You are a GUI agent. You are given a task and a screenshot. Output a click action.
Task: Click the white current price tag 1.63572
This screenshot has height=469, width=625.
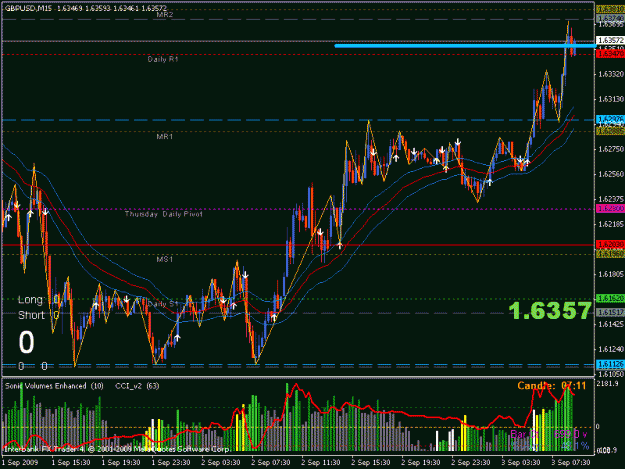[610, 40]
